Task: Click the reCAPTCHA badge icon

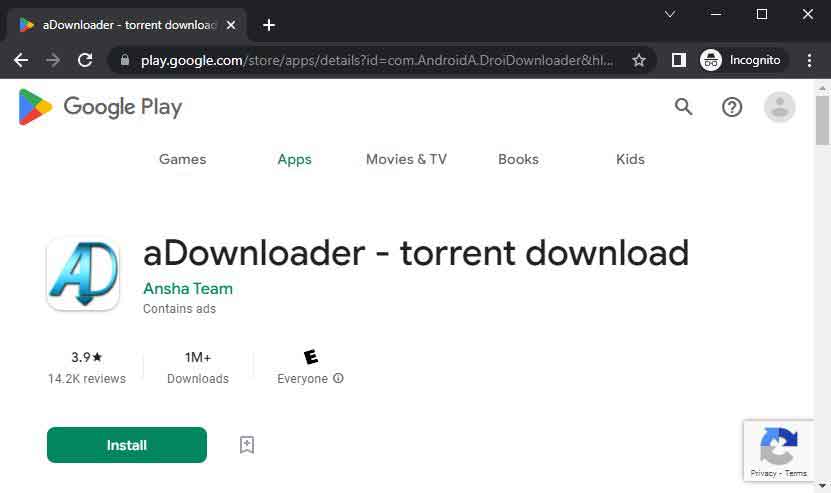Action: [779, 446]
